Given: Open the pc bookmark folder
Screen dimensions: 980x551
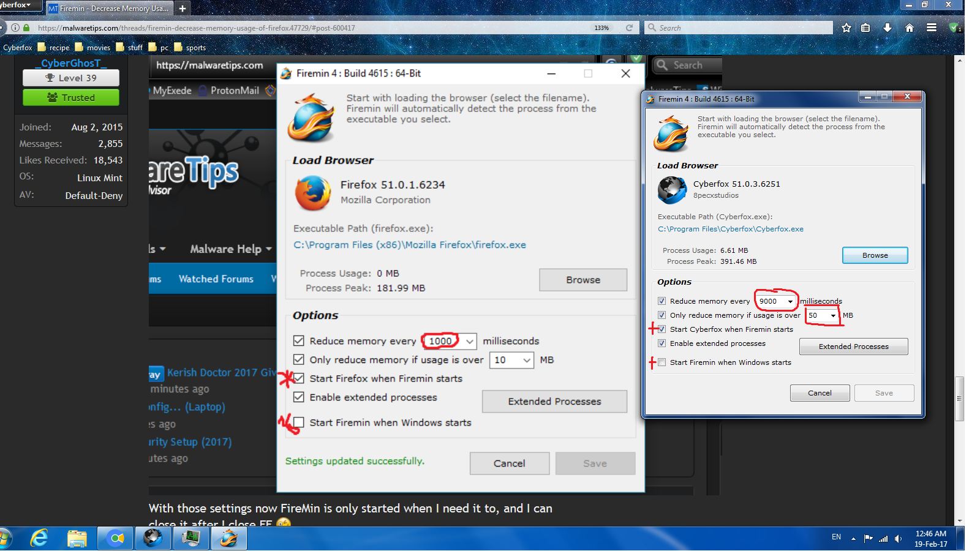Looking at the screenshot, I should point(159,47).
